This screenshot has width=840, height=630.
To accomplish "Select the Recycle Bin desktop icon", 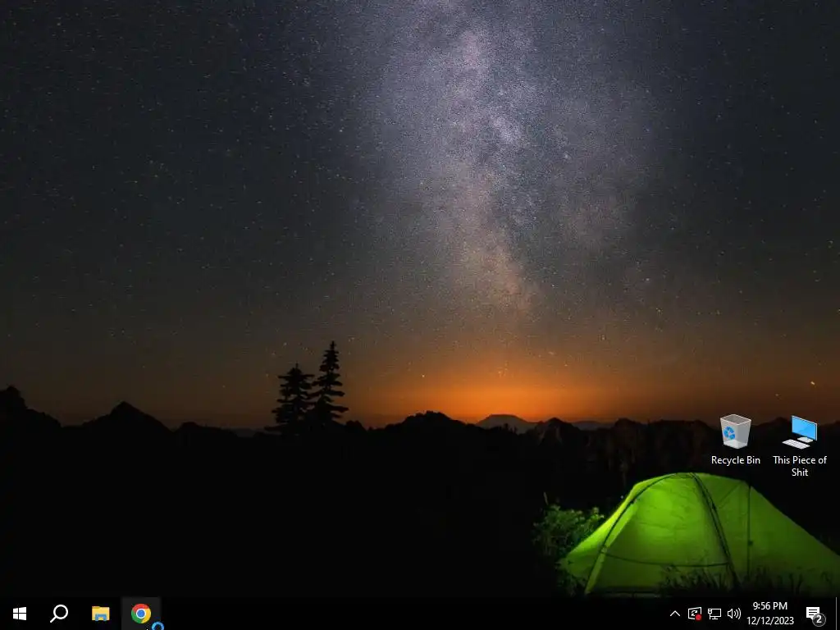I will click(736, 440).
